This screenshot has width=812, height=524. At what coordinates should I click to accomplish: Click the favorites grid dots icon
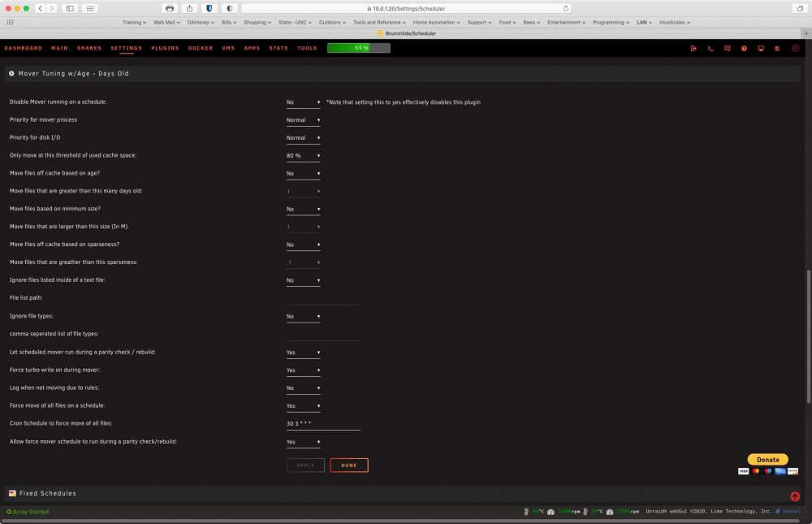pos(10,22)
